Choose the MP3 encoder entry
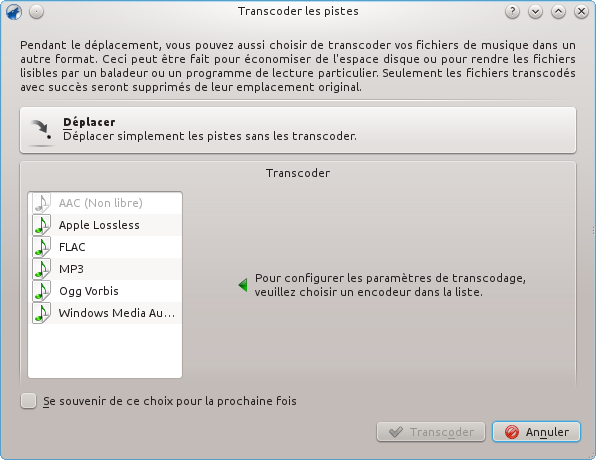This screenshot has height=460, width=596. tap(105, 269)
